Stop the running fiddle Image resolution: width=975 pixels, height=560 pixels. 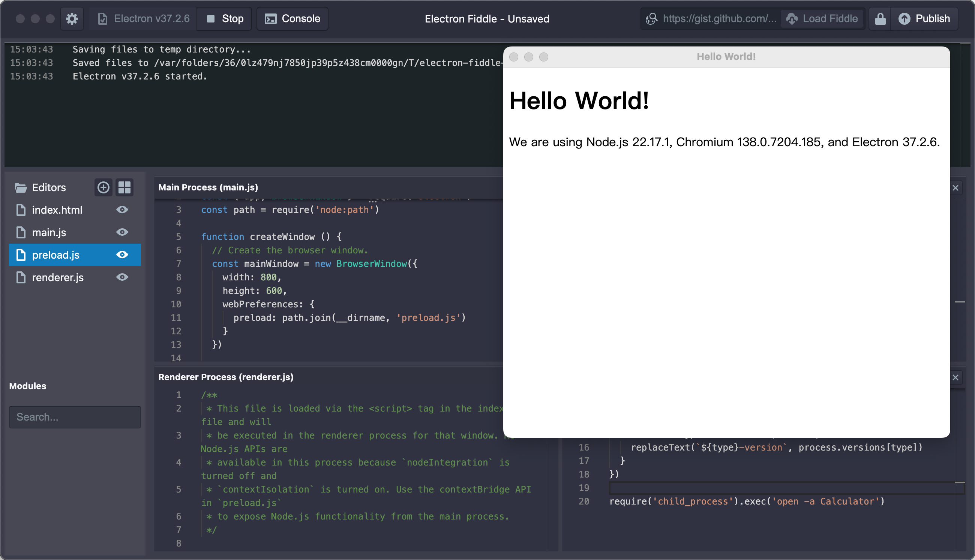click(225, 18)
